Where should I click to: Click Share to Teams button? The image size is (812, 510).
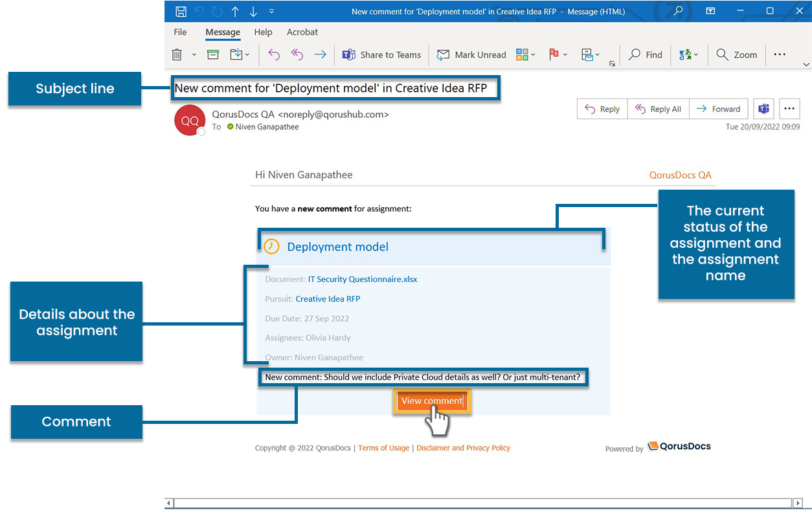tap(382, 55)
